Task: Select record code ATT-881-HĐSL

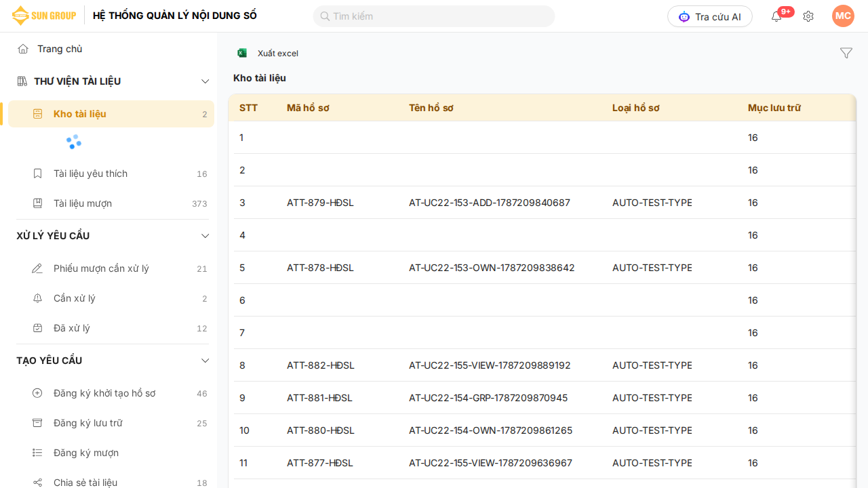Action: 319,398
